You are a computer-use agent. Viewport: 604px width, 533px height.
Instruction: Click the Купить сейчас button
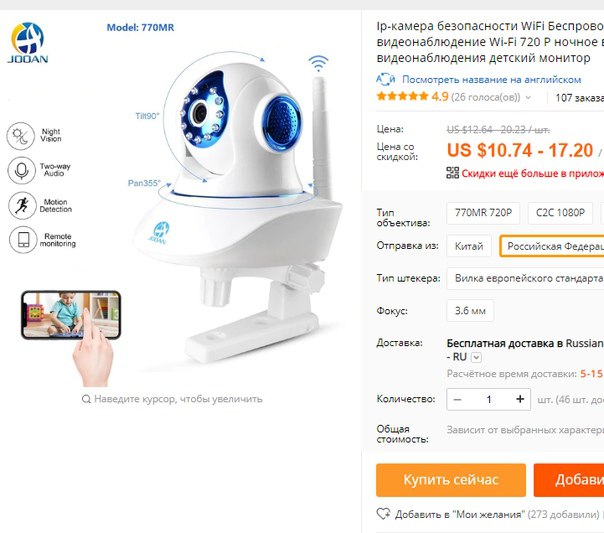click(x=451, y=480)
